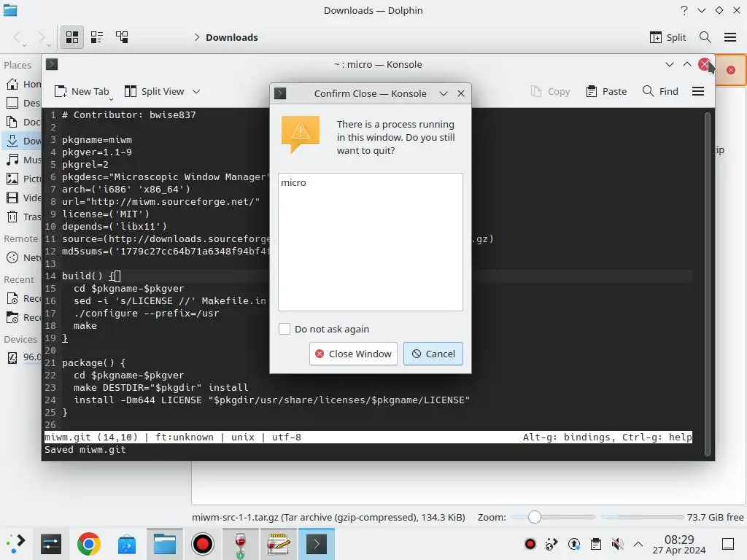Open Dolphin's hamburger menu
The height and width of the screenshot is (560, 747).
pos(730,37)
